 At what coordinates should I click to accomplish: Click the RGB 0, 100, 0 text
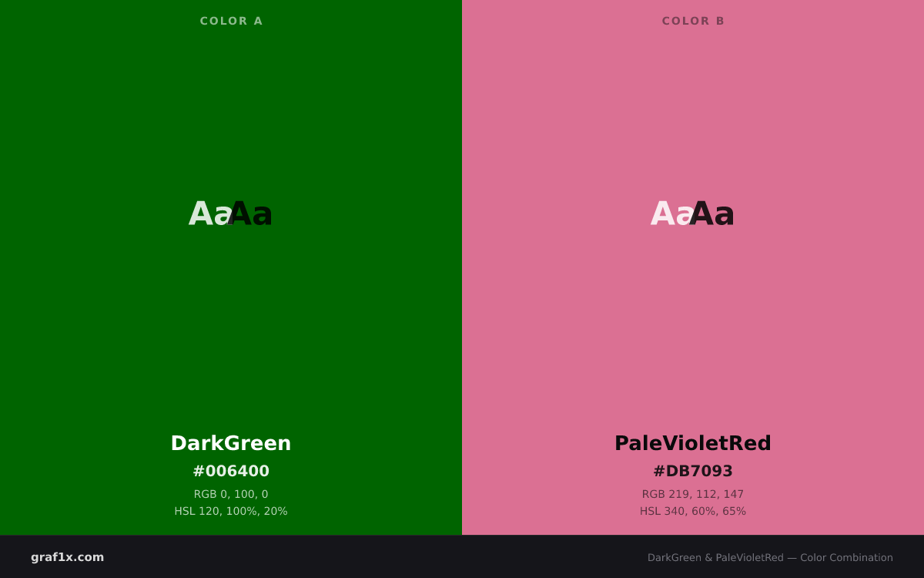pyautogui.click(x=231, y=494)
